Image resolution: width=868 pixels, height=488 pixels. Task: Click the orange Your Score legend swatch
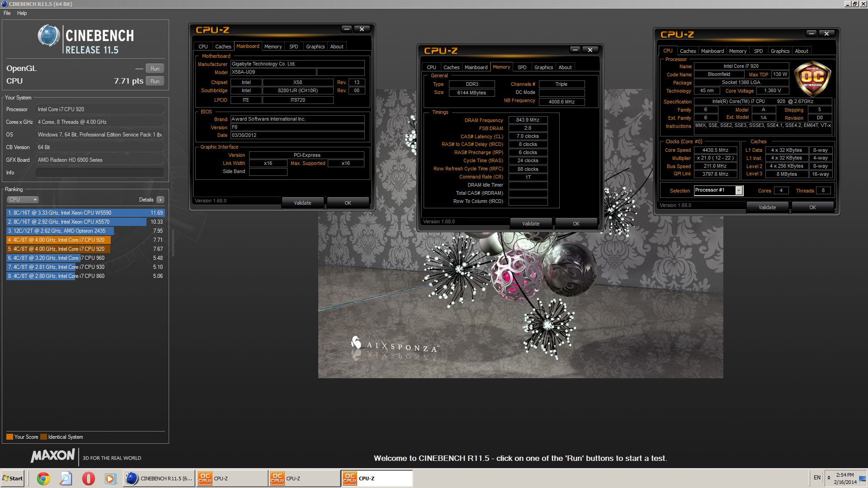click(x=9, y=437)
